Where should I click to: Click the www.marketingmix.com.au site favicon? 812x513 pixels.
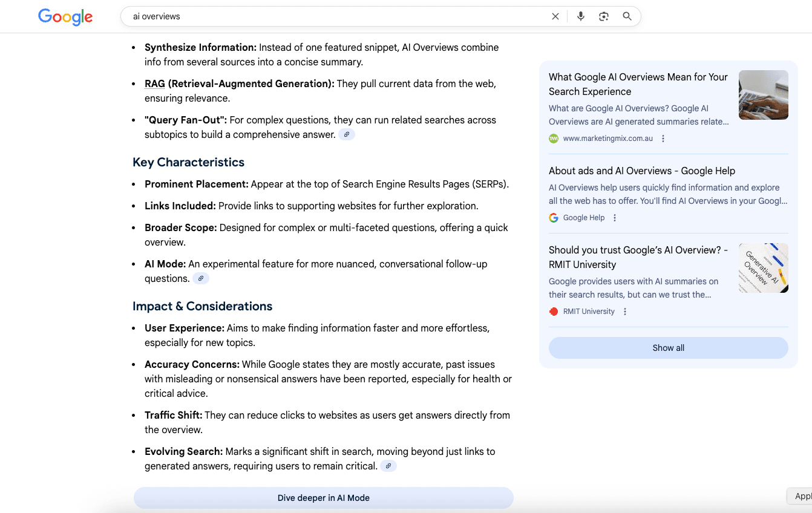click(x=553, y=139)
